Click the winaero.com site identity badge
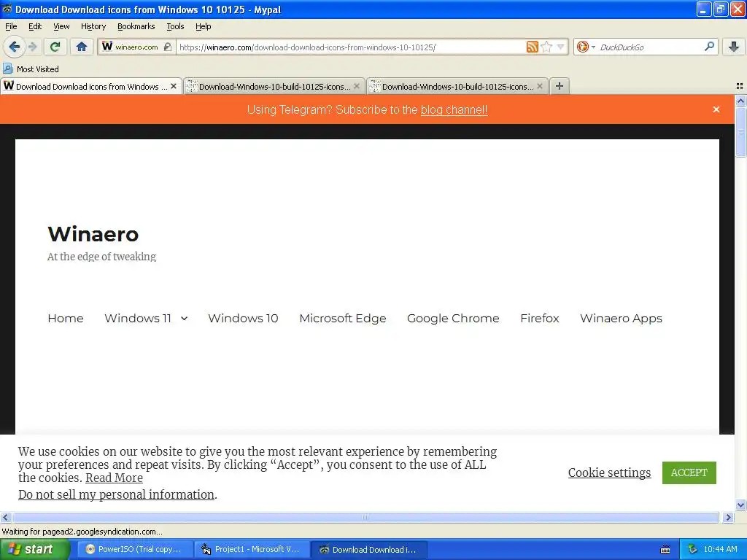The width and height of the screenshot is (747, 560). click(x=136, y=47)
